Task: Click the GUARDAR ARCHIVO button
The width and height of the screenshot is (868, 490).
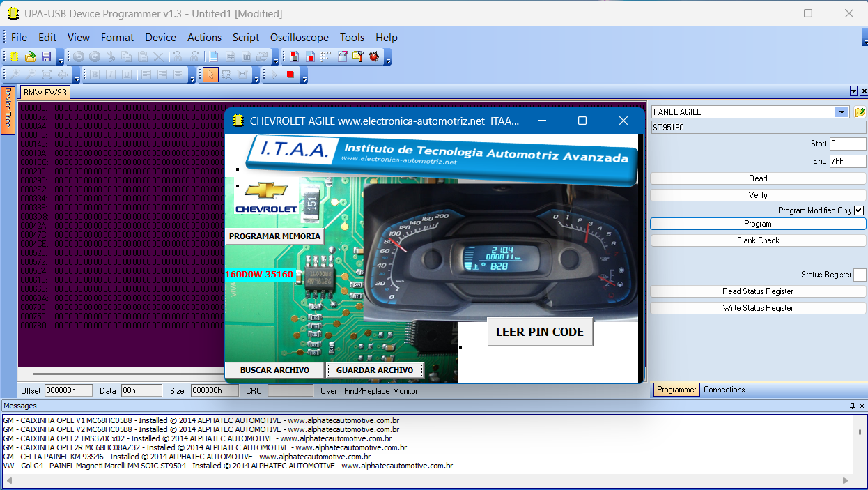Action: click(x=375, y=370)
